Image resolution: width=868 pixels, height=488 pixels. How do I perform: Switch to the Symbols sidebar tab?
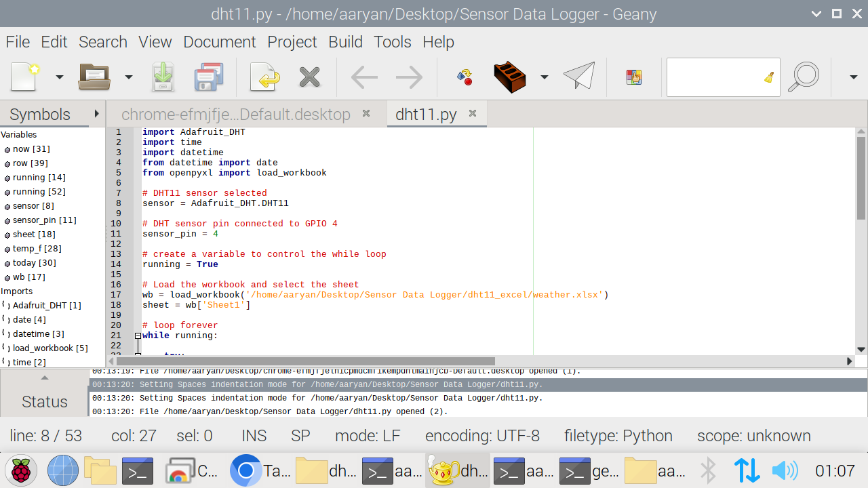pyautogui.click(x=40, y=114)
